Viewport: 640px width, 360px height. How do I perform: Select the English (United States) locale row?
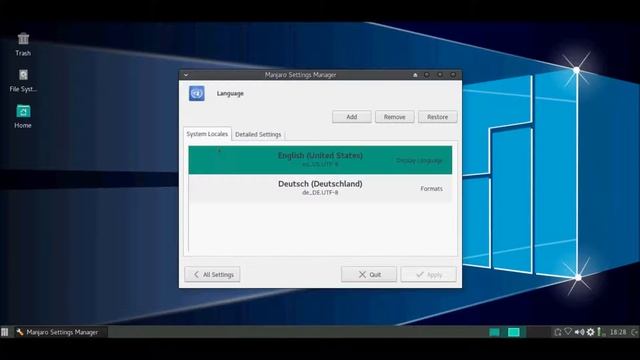pyautogui.click(x=320, y=160)
